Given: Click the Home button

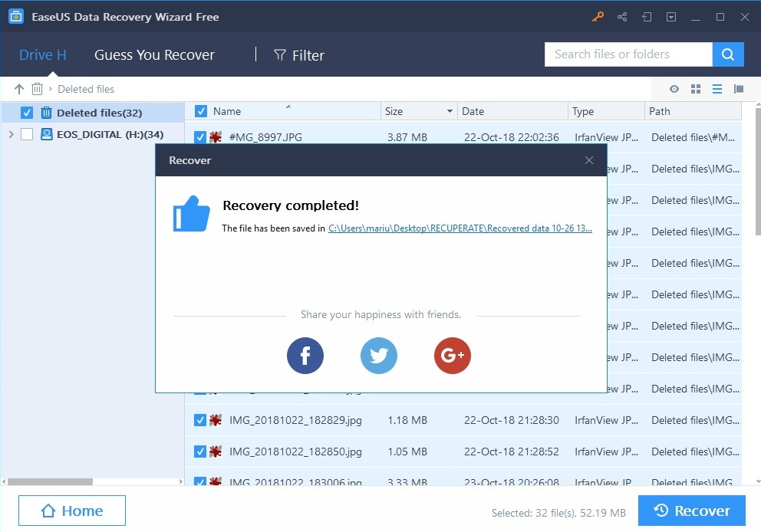Looking at the screenshot, I should point(72,511).
